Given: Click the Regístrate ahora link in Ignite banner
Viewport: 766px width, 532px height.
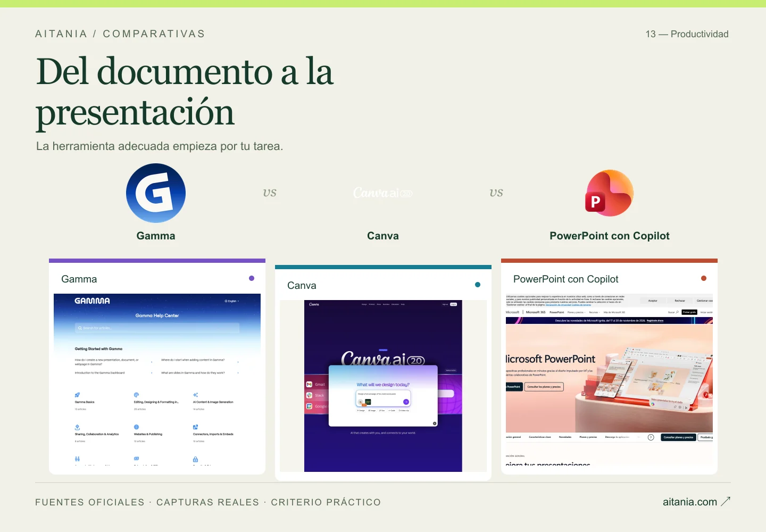Looking at the screenshot, I should (655, 321).
